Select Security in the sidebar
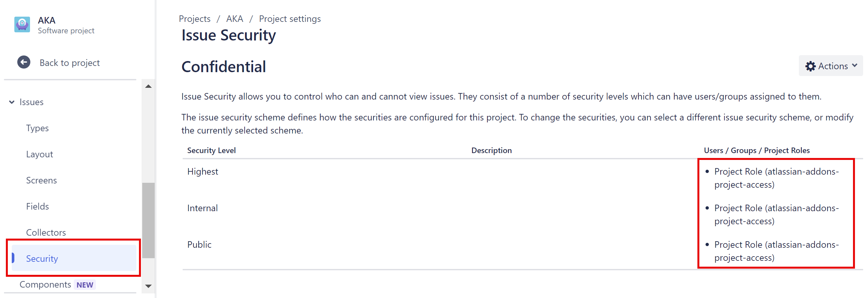Image resolution: width=868 pixels, height=298 pixels. click(42, 258)
